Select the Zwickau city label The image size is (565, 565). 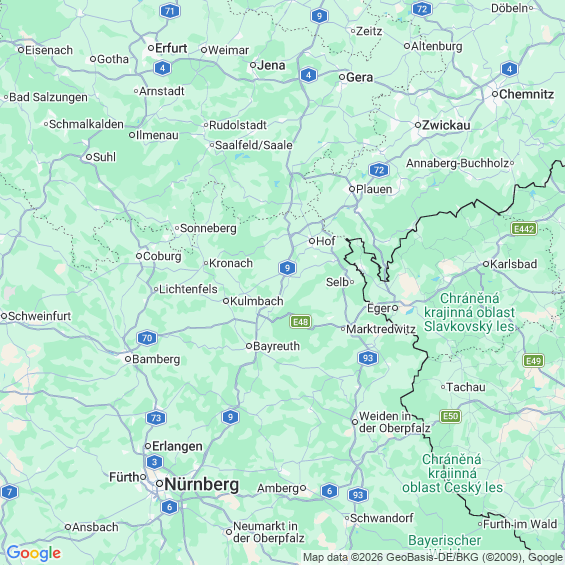446,125
